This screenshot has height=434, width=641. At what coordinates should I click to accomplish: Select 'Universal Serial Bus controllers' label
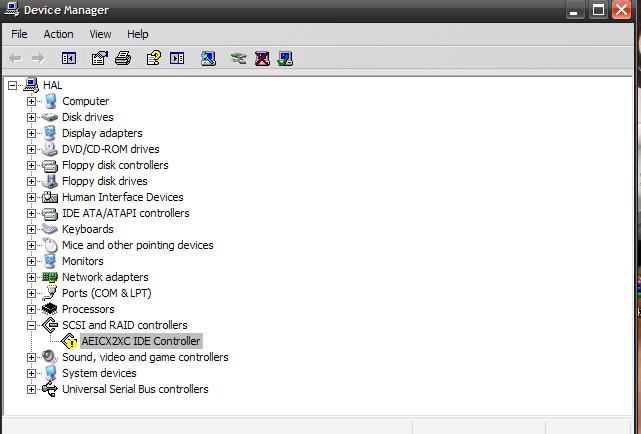[135, 389]
